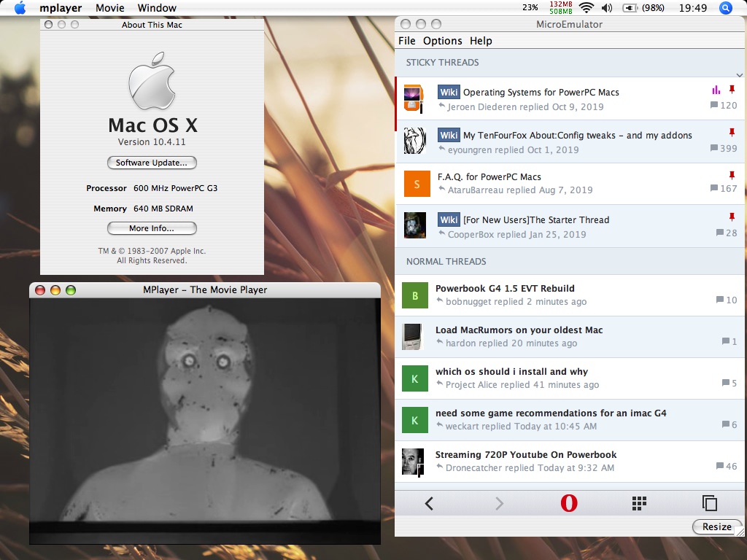Viewport: 747px width, 560px height.
Task: Click the Resize button in MicroEmulator
Action: [x=716, y=526]
